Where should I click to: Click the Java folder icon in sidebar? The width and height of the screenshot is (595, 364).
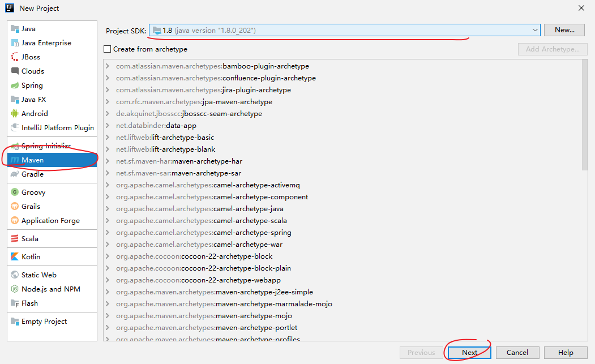point(15,28)
